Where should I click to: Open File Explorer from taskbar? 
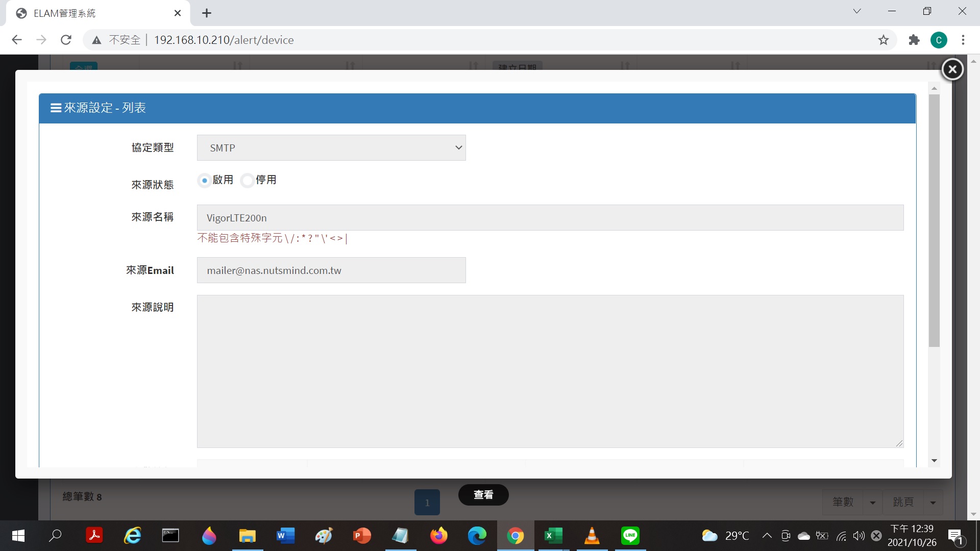[x=247, y=536]
